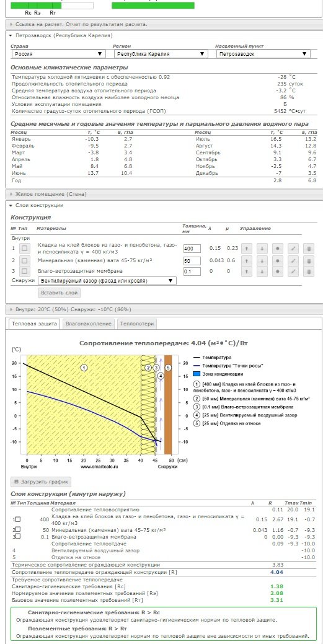The width and height of the screenshot is (323, 644).
Task: Click the thermal resistance value 3.83
Action: click(x=277, y=565)
